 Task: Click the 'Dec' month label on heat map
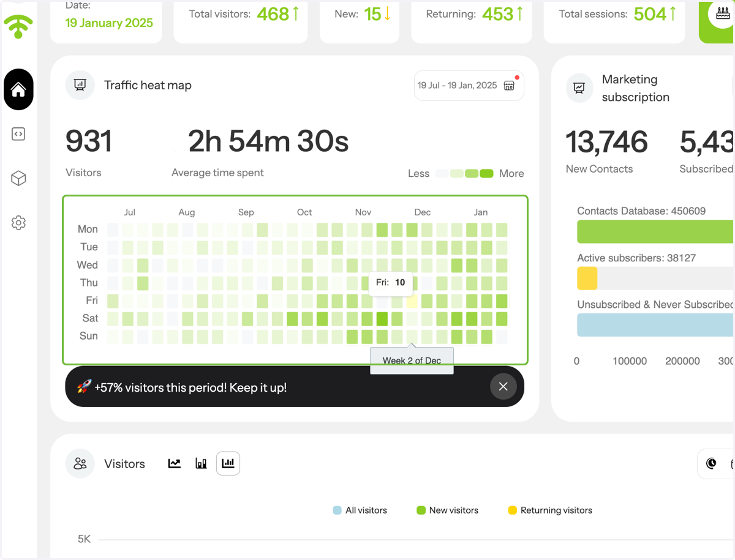tap(423, 212)
